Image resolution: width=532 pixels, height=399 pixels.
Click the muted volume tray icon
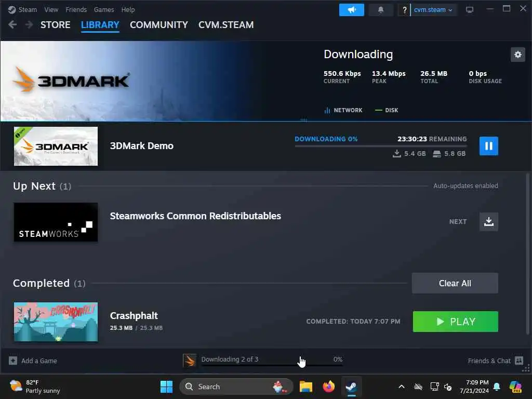[x=448, y=387]
